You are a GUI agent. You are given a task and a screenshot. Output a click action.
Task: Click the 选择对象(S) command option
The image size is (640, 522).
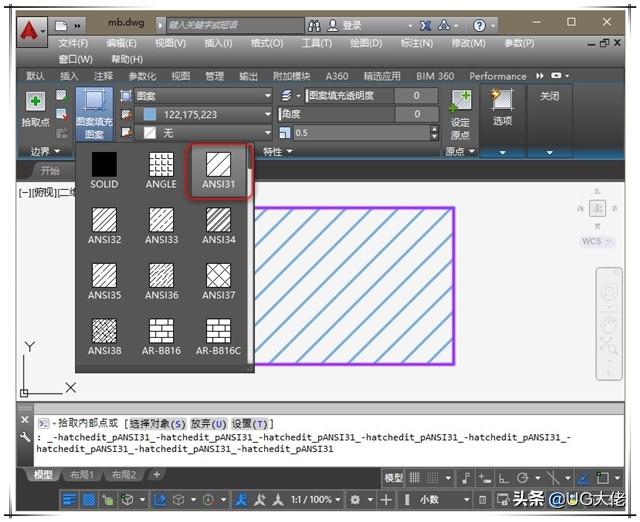pyautogui.click(x=157, y=424)
